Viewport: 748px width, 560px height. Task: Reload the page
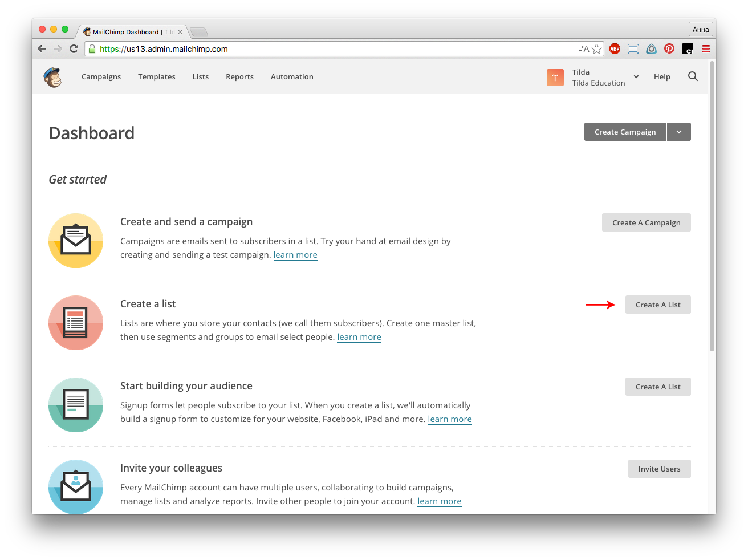click(74, 49)
